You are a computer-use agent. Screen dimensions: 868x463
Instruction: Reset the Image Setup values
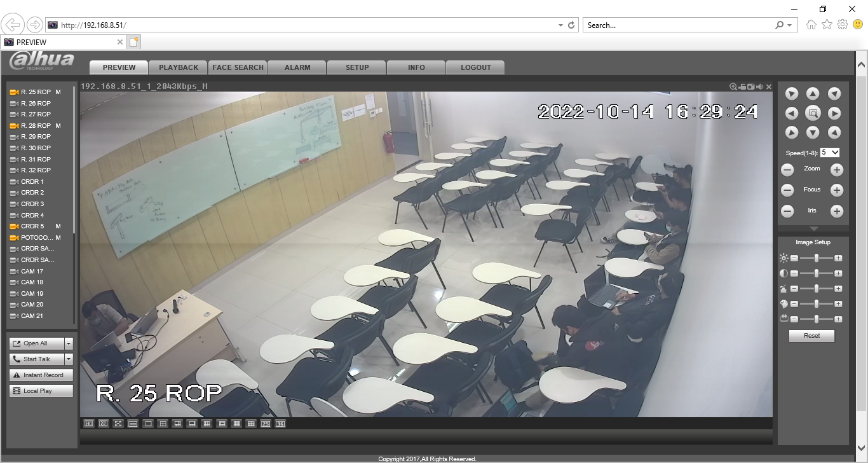click(811, 336)
